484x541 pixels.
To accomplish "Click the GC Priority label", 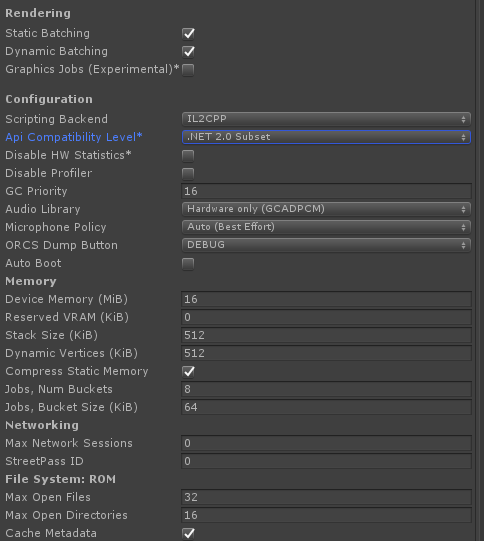I will (36, 191).
